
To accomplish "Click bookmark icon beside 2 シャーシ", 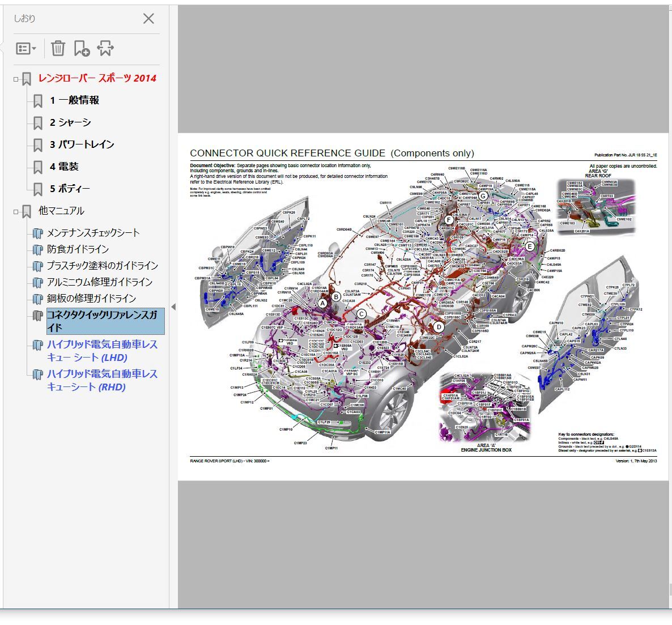I will pyautogui.click(x=38, y=124).
